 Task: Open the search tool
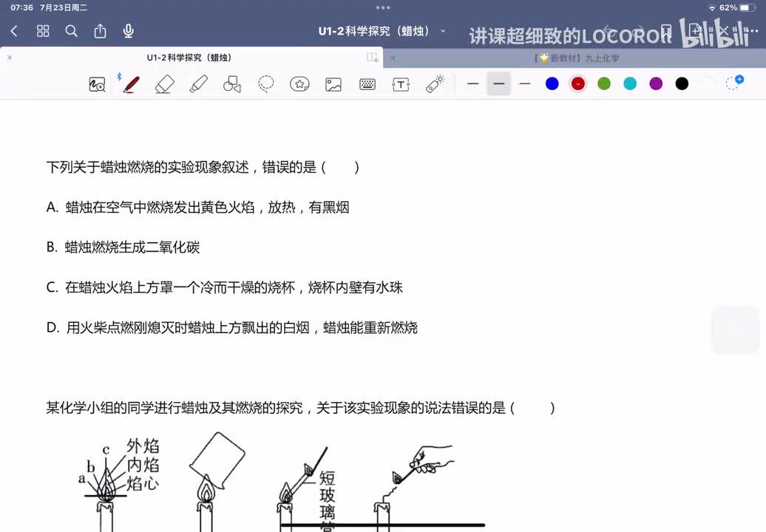(x=71, y=31)
